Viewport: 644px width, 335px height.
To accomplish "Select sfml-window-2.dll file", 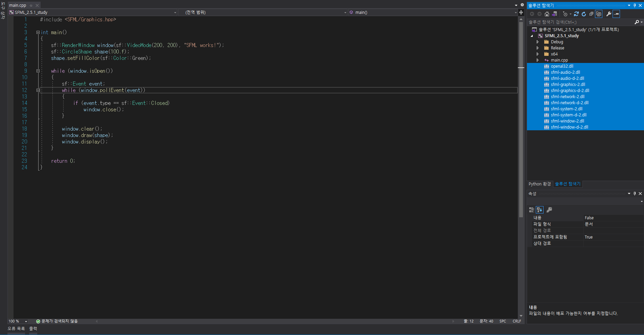I will coord(567,121).
